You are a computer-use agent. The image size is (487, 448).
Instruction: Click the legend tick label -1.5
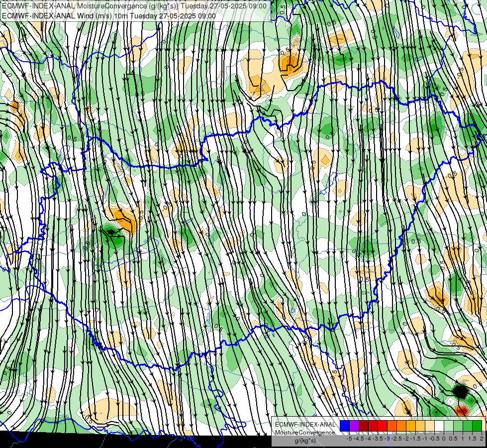pos(415,439)
